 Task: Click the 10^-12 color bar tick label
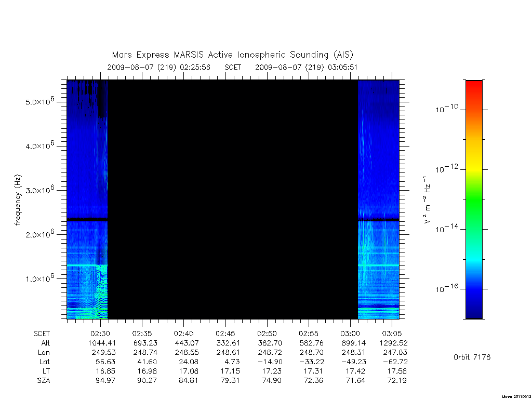pyautogui.click(x=447, y=169)
